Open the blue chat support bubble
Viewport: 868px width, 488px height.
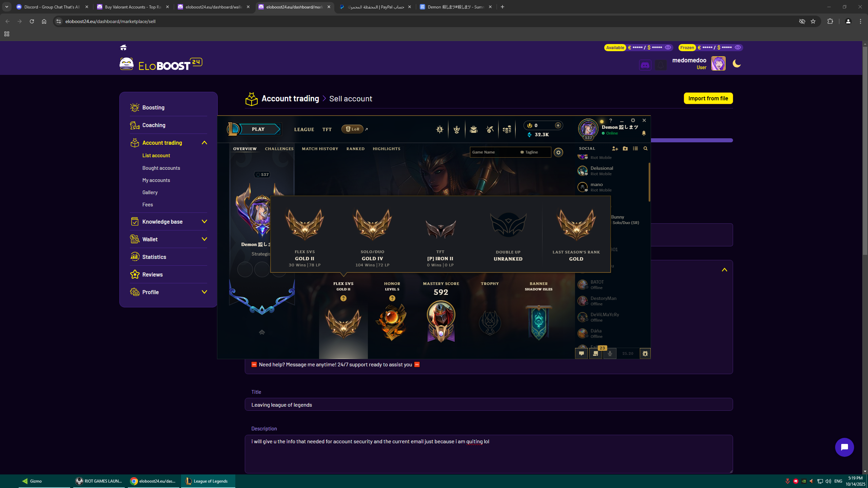pos(845,447)
